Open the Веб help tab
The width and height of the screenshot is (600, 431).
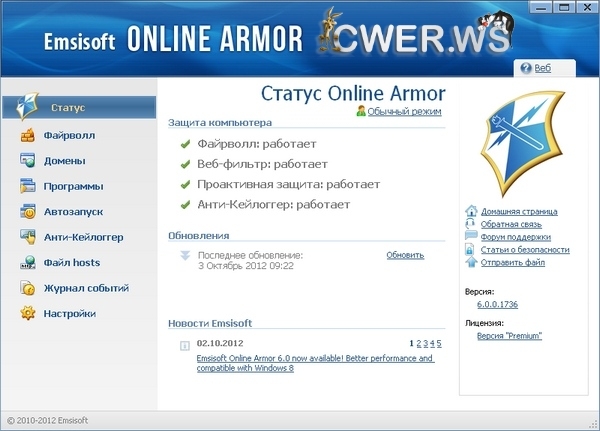tap(543, 68)
